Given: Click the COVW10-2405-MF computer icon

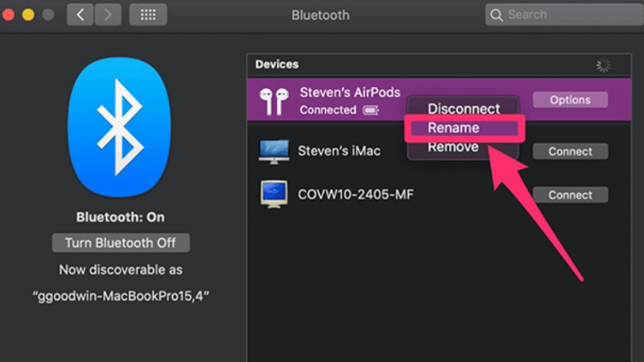Looking at the screenshot, I should 274,195.
